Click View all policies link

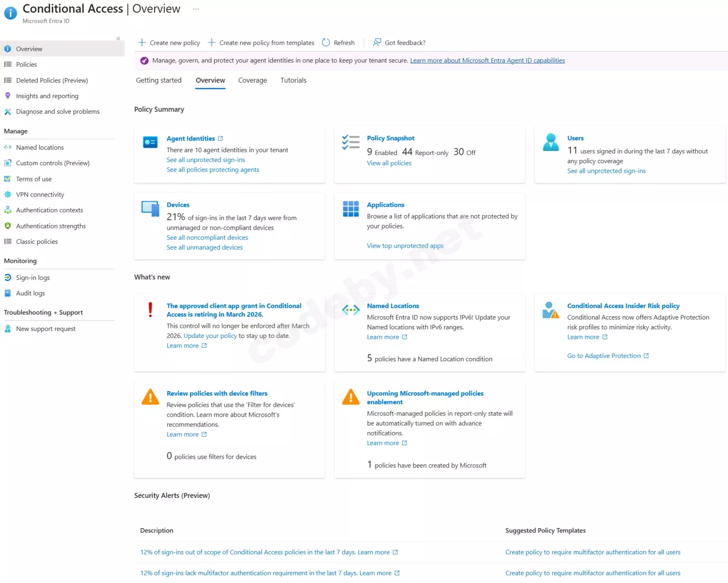[x=389, y=163]
